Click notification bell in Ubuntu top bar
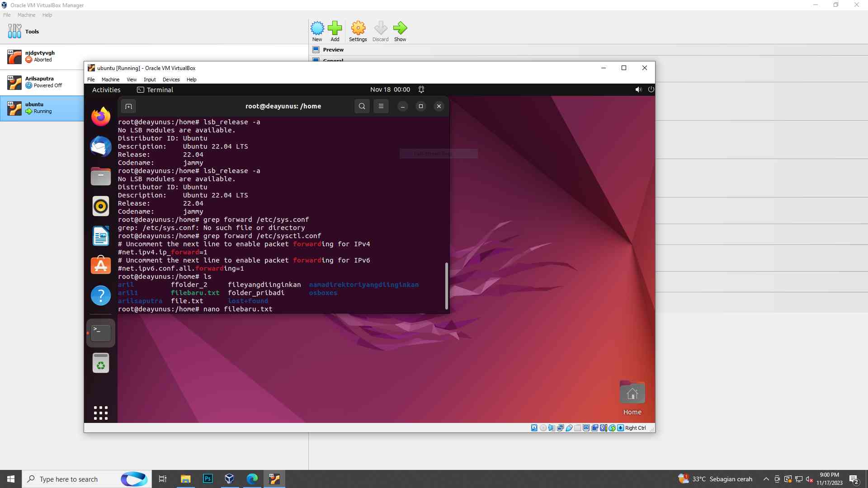Screen dimensions: 868x488 [421, 89]
